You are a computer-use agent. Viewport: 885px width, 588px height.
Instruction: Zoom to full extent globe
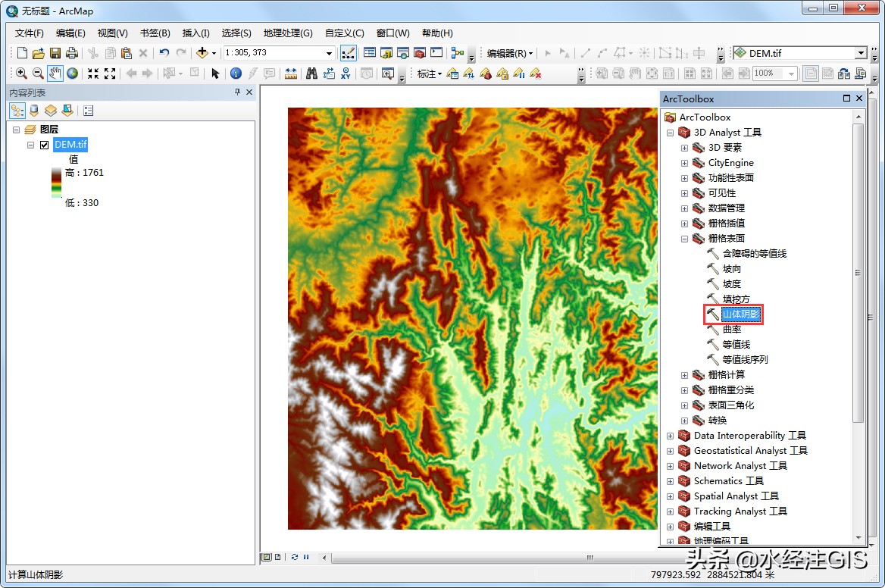(x=72, y=73)
